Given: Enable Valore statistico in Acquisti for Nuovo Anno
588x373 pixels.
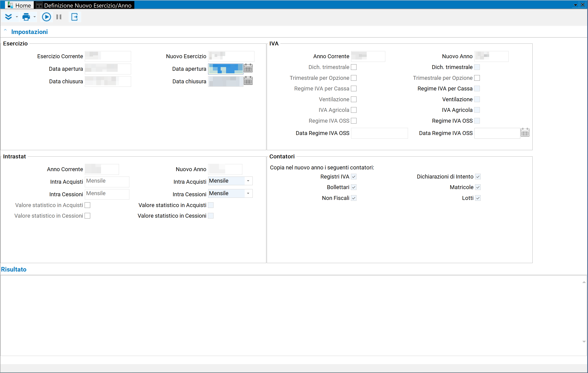Looking at the screenshot, I should [x=211, y=205].
